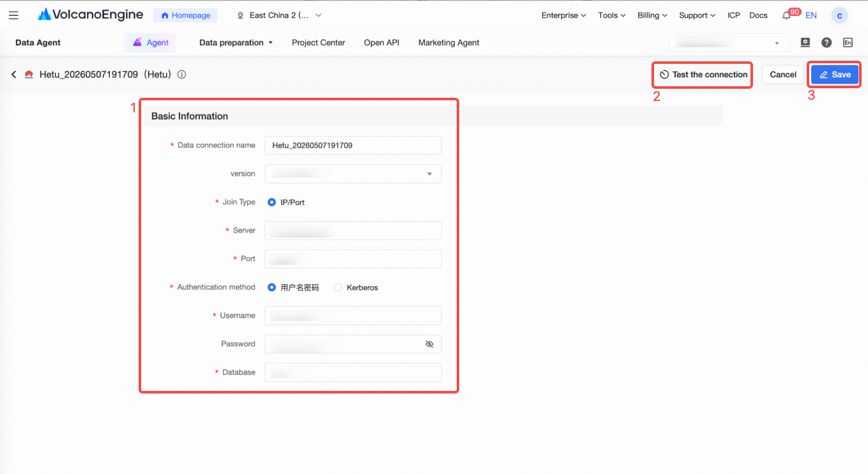Expand the Data preparation menu
The image size is (868, 474).
[236, 43]
